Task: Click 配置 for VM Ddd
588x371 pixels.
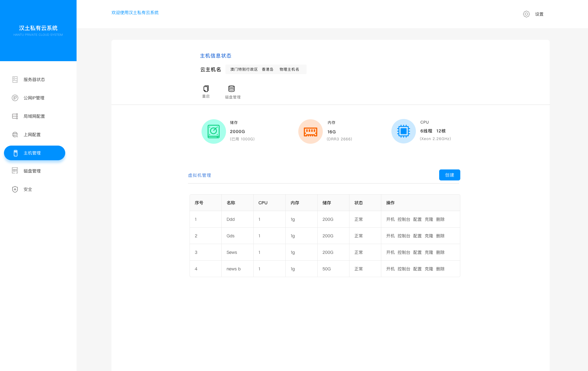Action: [417, 219]
